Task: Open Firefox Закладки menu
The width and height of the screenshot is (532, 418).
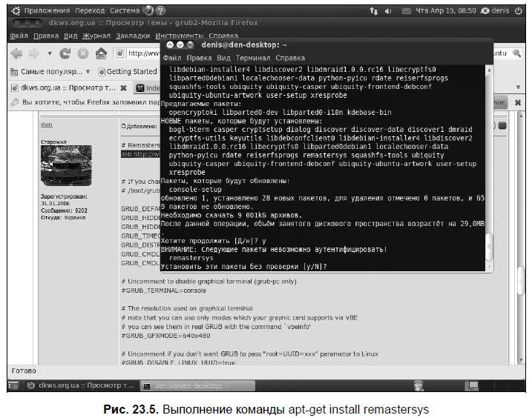Action: [133, 36]
